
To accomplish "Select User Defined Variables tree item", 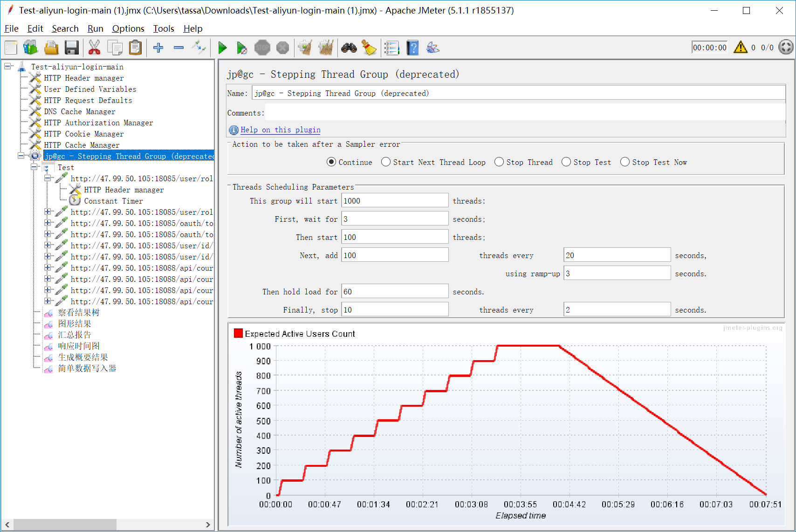I will pos(90,89).
